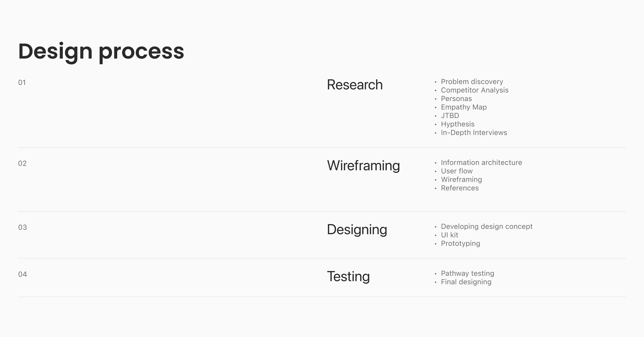Click the Design process heading

click(101, 51)
